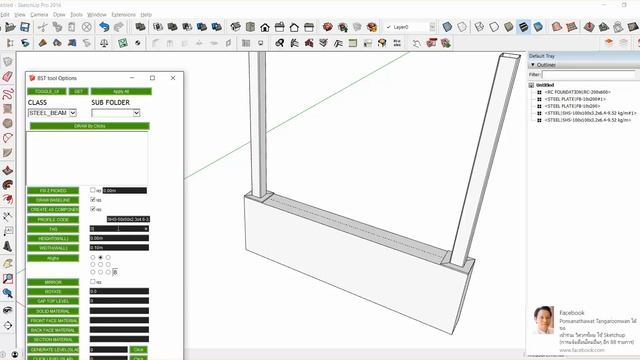640x360 pixels.
Task: Click the gray Redo arrow
Action: (119, 27)
